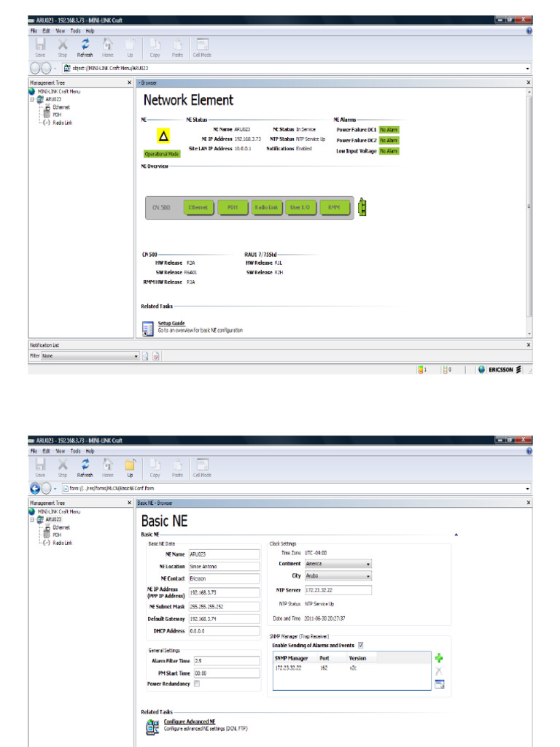Toggle Enable Sending of Alarms and Events checkbox

point(360,645)
